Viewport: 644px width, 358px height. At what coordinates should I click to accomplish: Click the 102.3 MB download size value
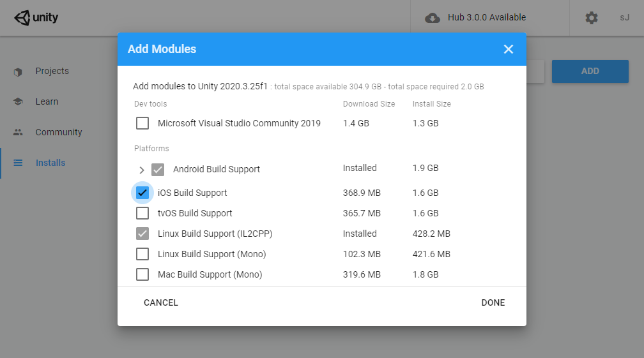click(x=362, y=254)
